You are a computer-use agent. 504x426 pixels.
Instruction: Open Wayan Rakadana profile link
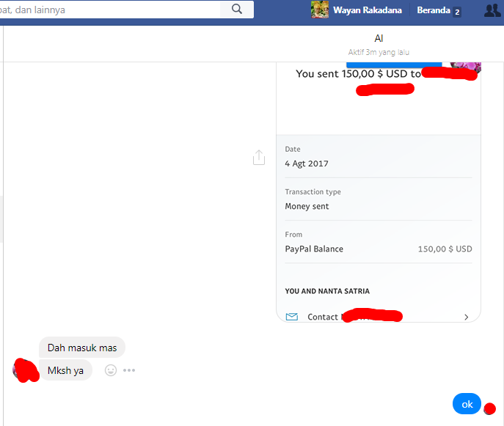367,10
